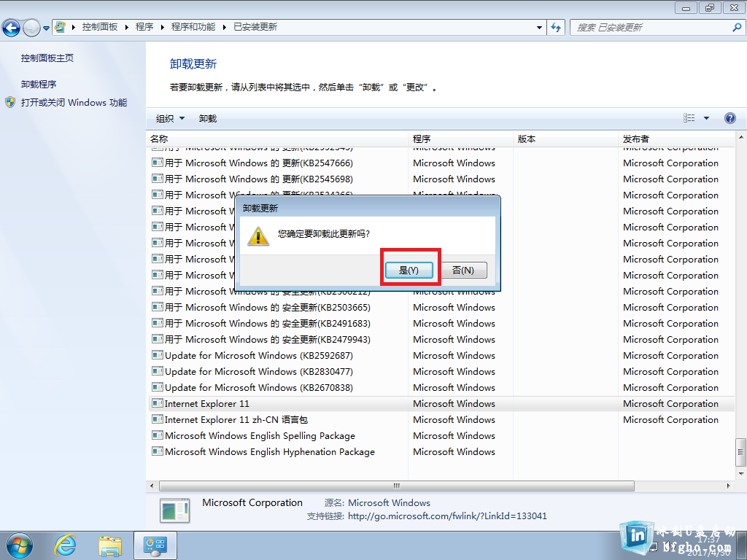Open the Windows Start menu orb
Viewport: 747px width, 560px height.
pos(20,545)
